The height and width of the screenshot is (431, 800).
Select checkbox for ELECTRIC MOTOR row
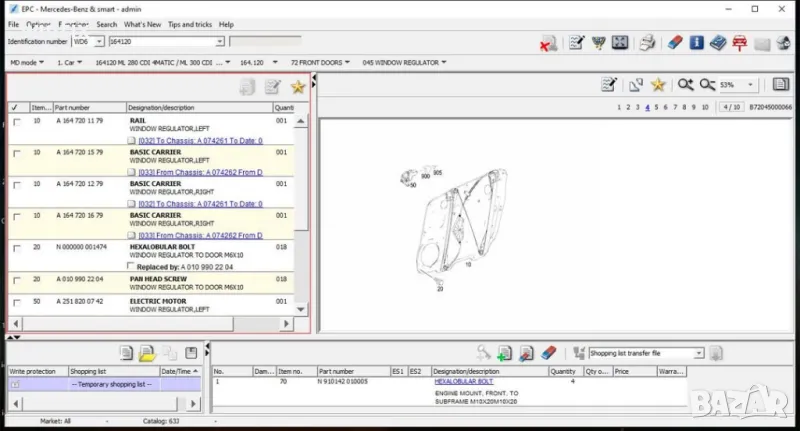pos(16,301)
